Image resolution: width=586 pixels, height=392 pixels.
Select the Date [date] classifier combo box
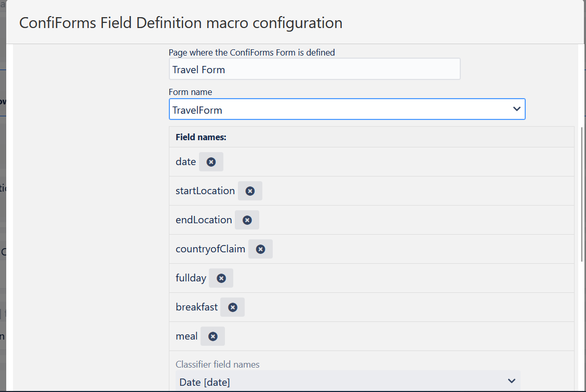(x=348, y=381)
